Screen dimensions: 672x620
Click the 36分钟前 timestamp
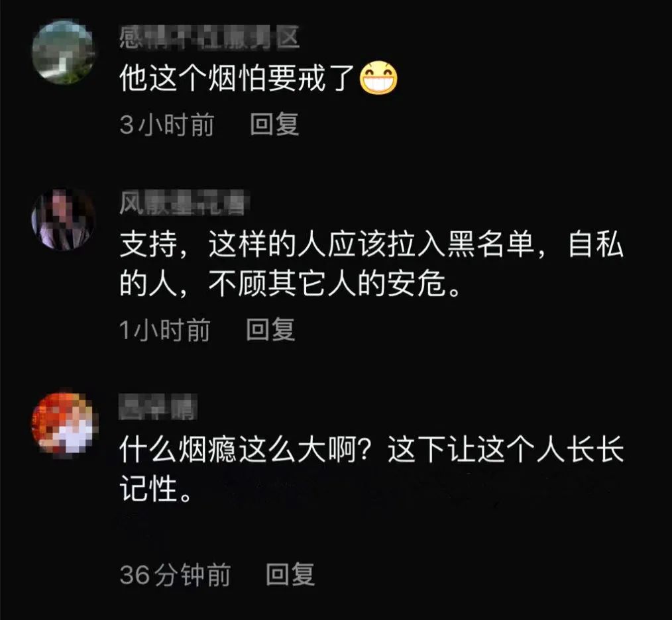click(175, 574)
